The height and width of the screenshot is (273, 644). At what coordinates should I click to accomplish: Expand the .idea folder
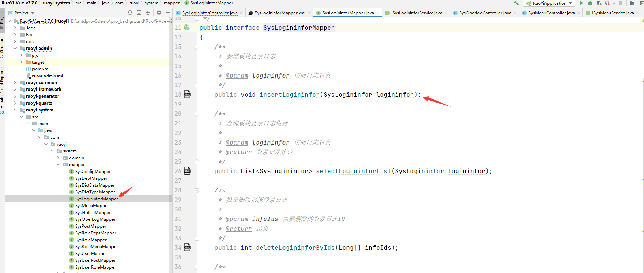coord(15,28)
